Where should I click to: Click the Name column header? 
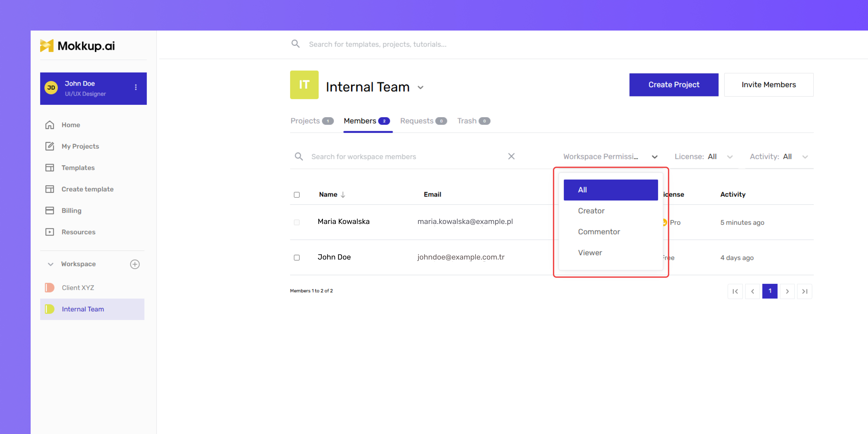coord(328,194)
